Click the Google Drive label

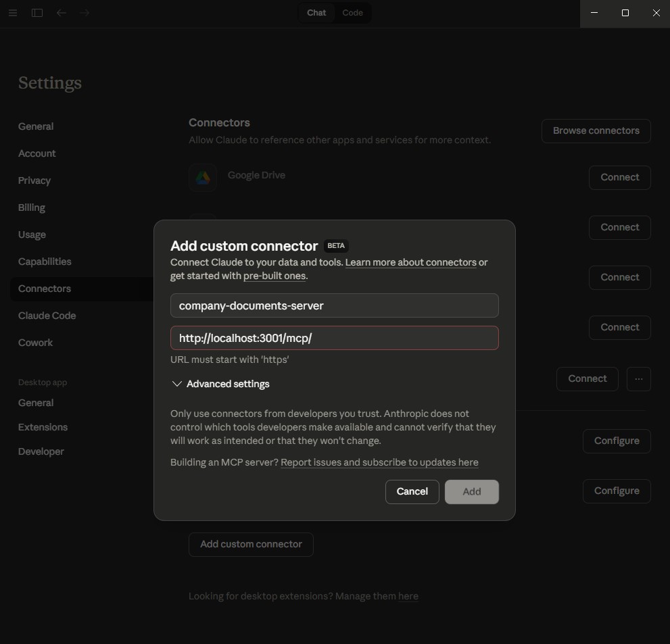tap(256, 175)
